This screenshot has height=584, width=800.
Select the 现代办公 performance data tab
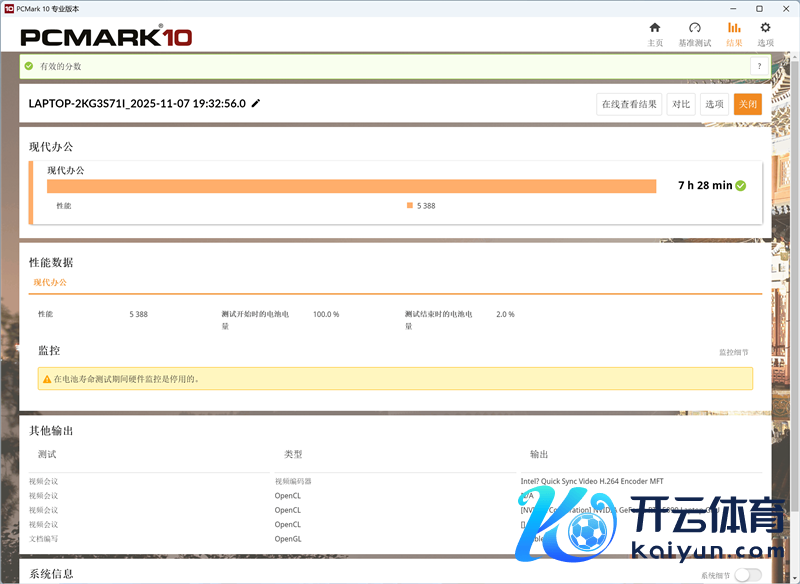[x=50, y=283]
